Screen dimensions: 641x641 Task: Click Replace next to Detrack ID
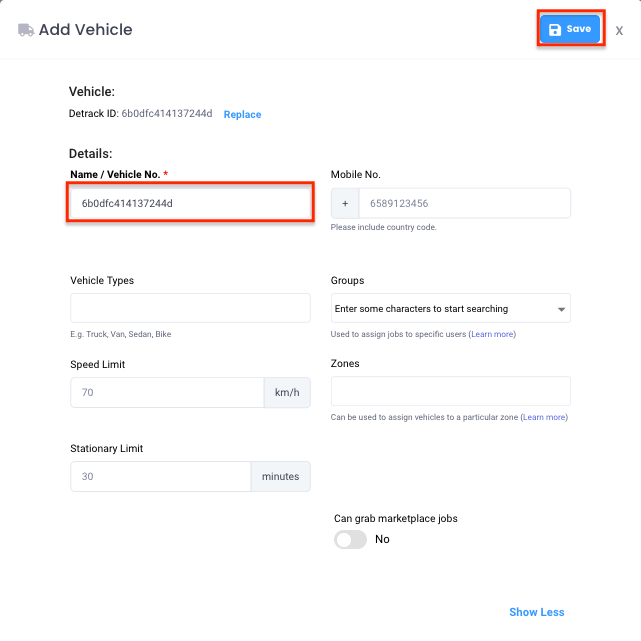(242, 114)
